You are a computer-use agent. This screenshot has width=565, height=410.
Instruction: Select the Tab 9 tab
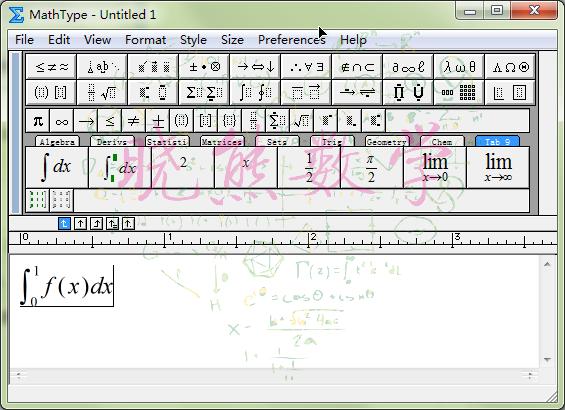498,142
